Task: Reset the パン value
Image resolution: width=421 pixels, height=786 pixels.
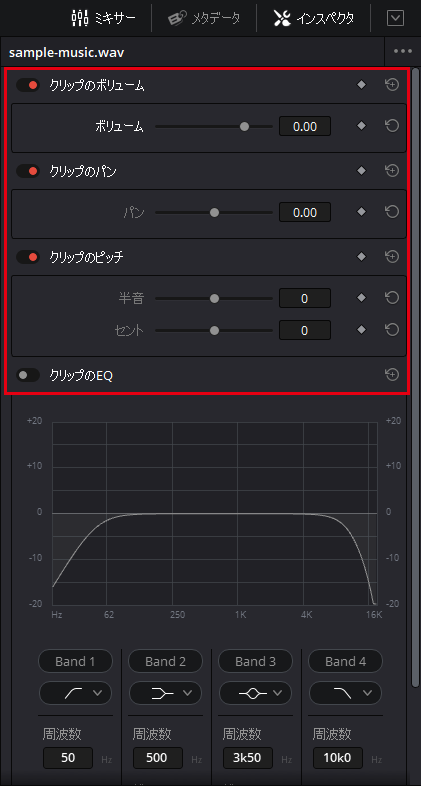Action: tap(392, 212)
